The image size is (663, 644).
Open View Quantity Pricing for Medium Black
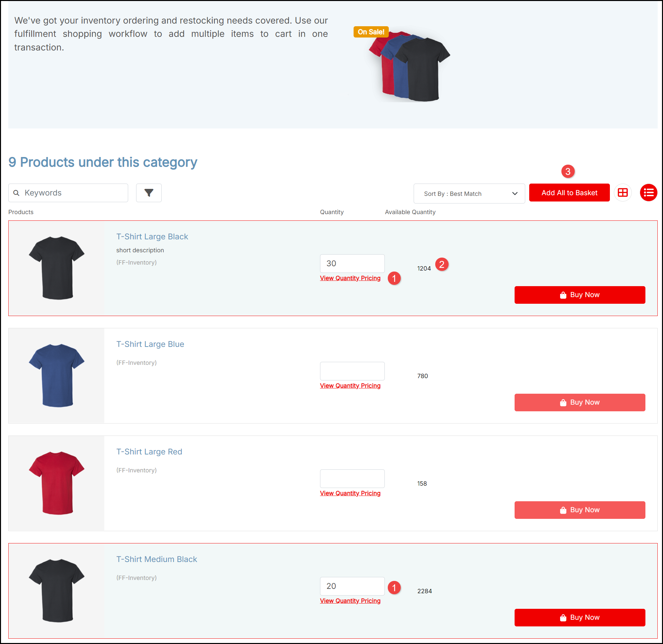click(x=350, y=601)
